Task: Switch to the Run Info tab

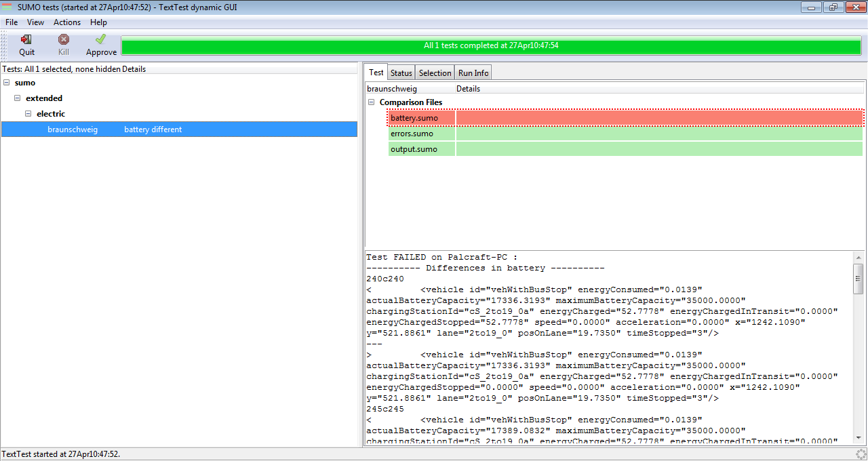Action: (473, 73)
